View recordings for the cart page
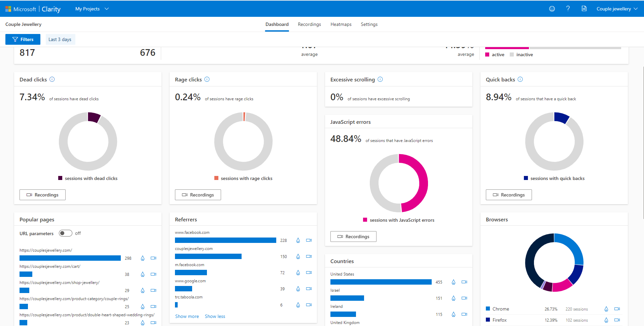 153,274
